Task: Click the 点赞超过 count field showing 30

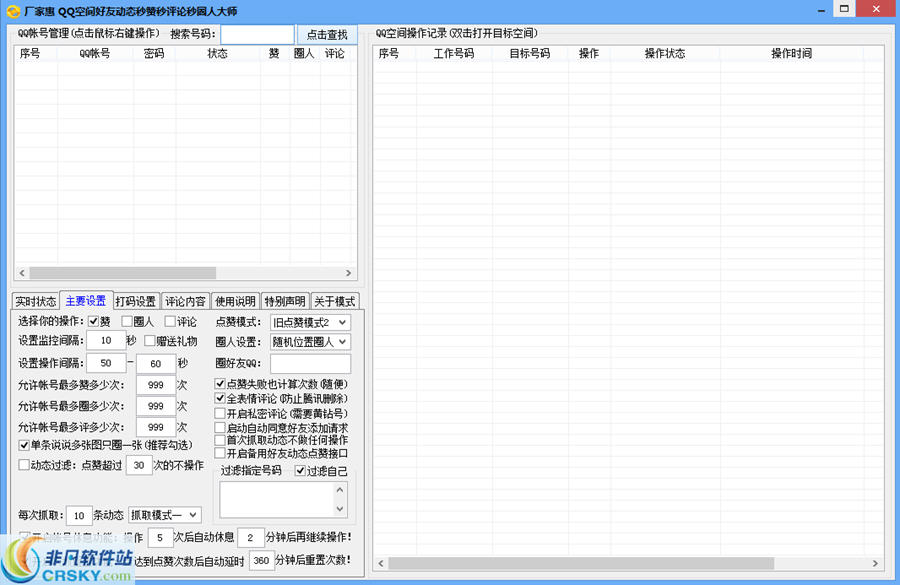Action: coord(139,465)
